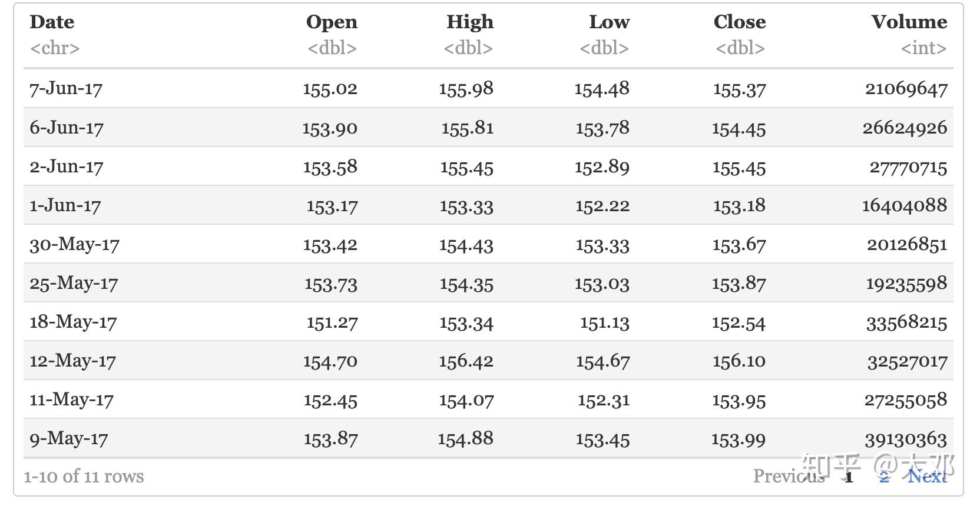The image size is (980, 506).
Task: Click the Volume column header
Action: [x=909, y=22]
